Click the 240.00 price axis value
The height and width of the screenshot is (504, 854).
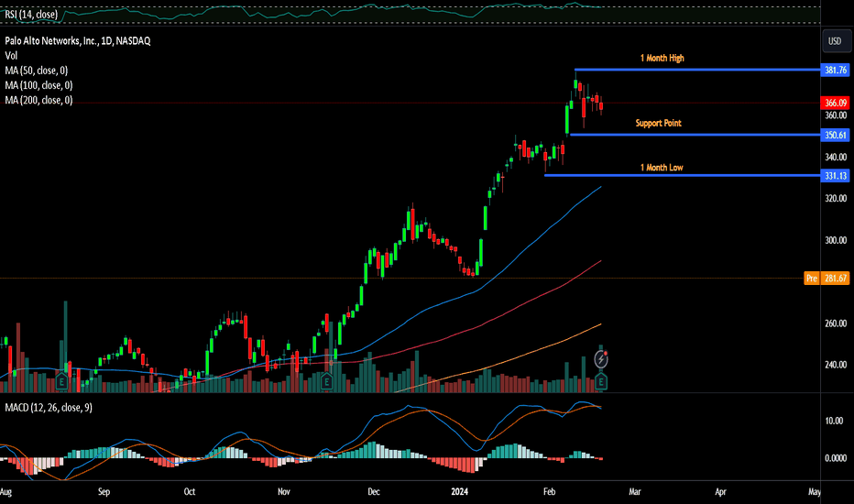(836, 365)
